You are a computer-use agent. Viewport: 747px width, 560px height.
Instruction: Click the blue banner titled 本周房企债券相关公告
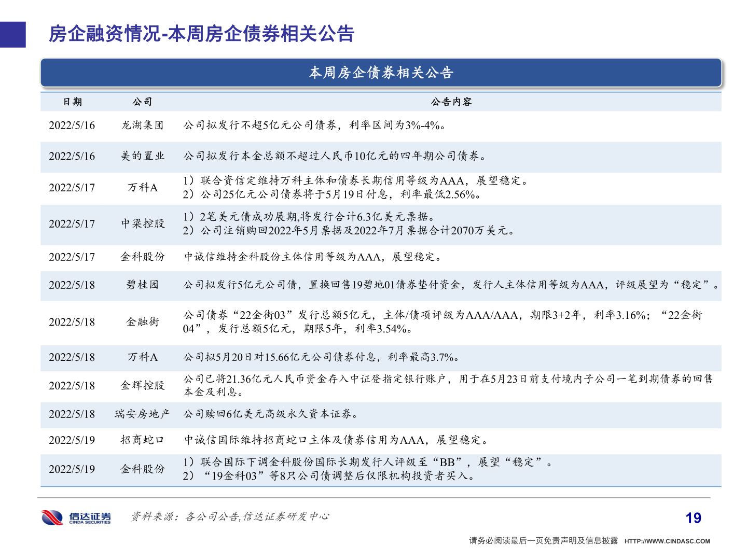pos(381,73)
